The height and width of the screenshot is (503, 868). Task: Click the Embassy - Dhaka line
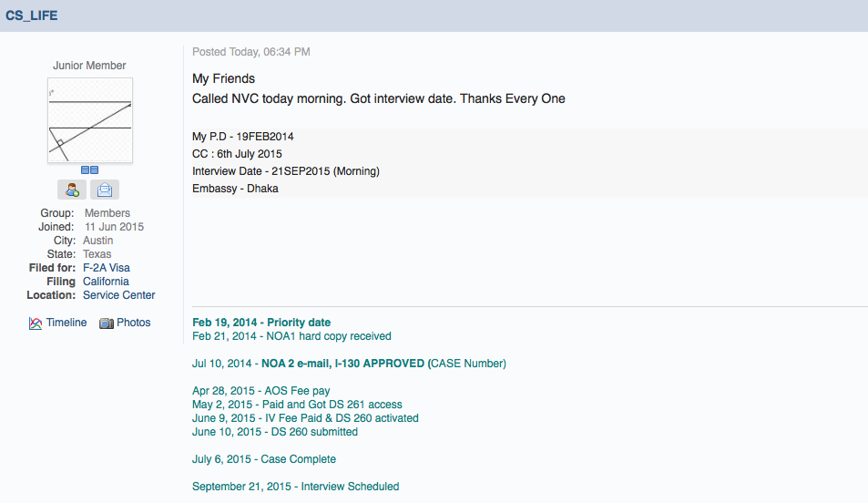click(235, 189)
